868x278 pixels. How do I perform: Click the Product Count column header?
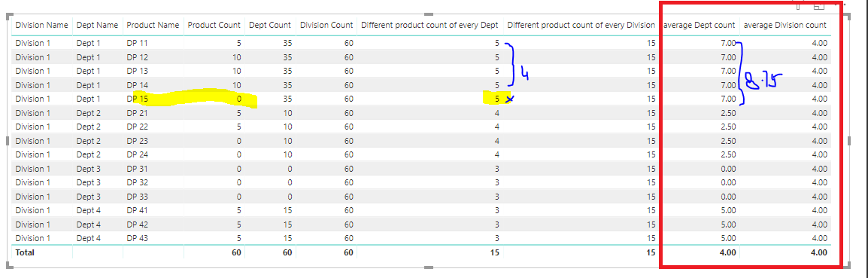214,25
